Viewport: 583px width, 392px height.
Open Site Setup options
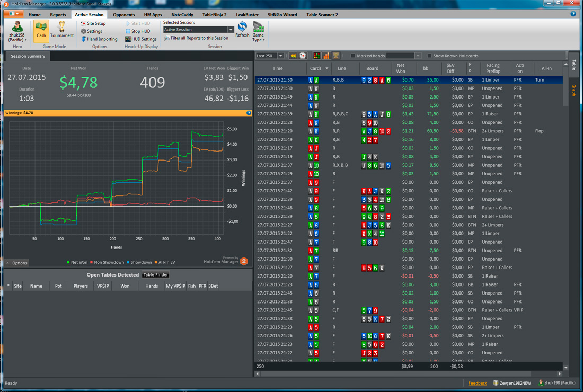click(93, 23)
